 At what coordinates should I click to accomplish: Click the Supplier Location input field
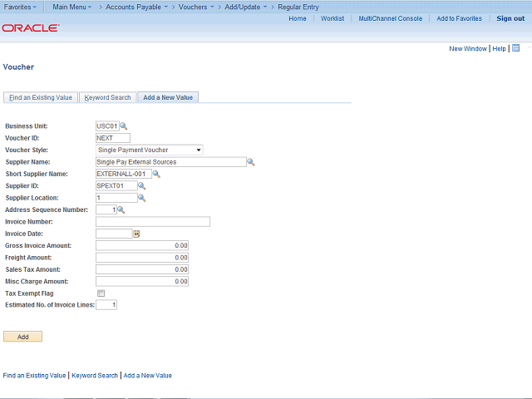coord(116,198)
